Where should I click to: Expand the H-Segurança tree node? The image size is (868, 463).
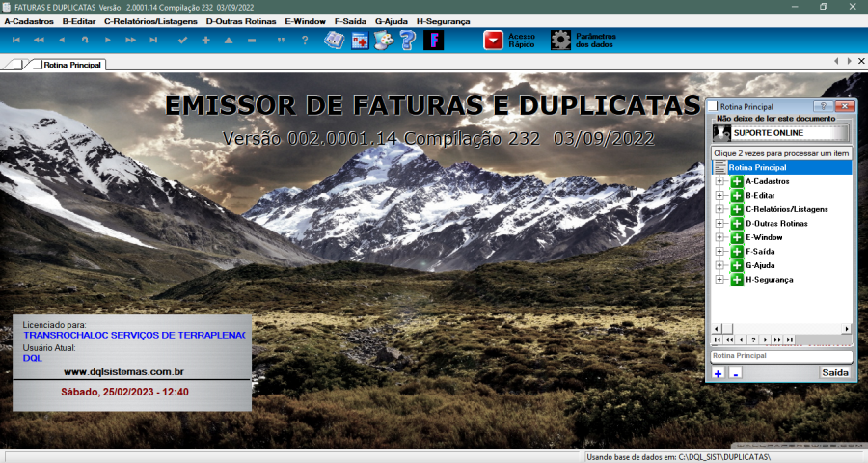(x=719, y=280)
